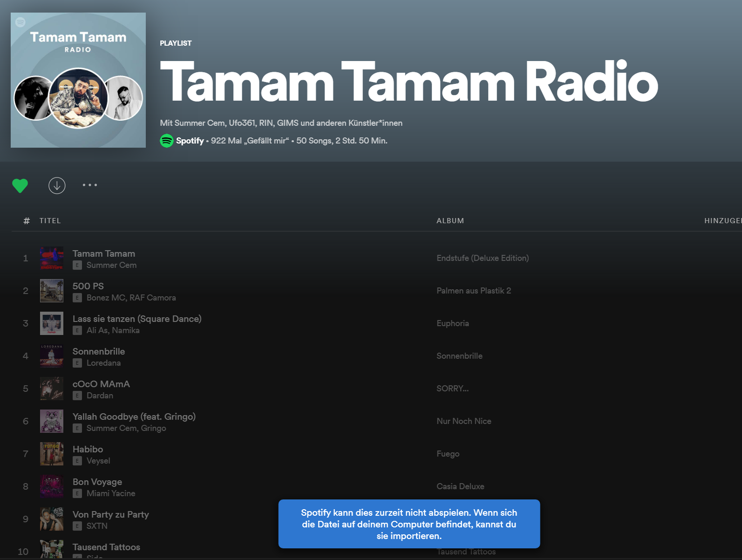Open the Spotify owner profile link
The height and width of the screenshot is (560, 742).
(190, 141)
